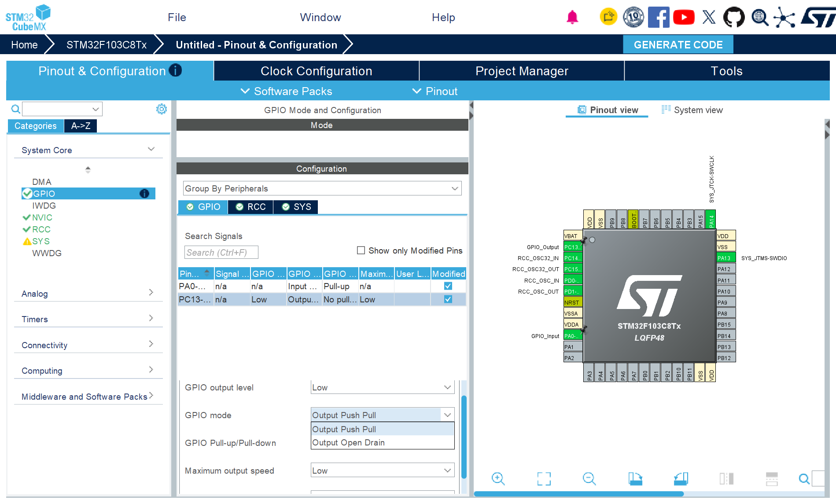
Task: Click the pin search magnifier icon
Action: [804, 478]
